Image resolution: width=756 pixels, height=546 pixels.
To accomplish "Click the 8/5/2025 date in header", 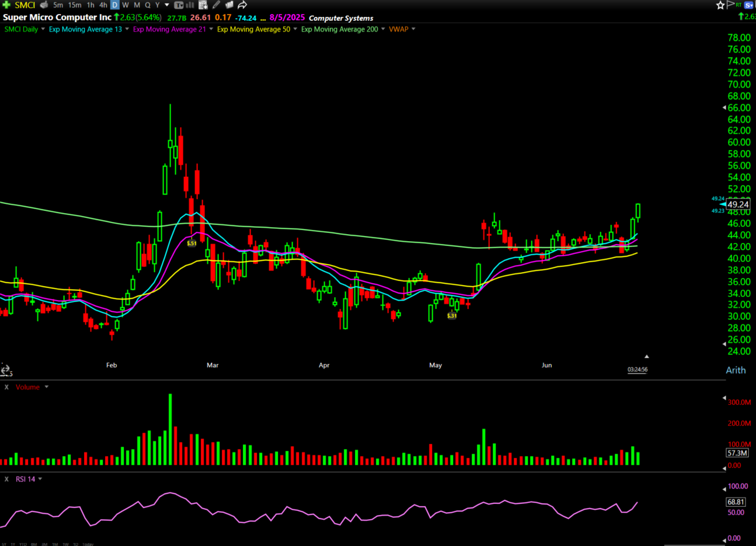I will 287,18.
